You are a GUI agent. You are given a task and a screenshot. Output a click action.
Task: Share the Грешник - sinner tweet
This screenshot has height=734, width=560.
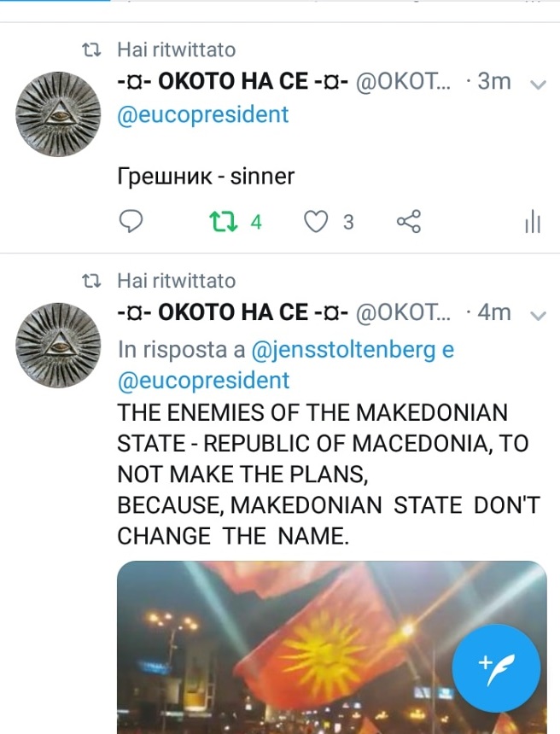pyautogui.click(x=409, y=221)
